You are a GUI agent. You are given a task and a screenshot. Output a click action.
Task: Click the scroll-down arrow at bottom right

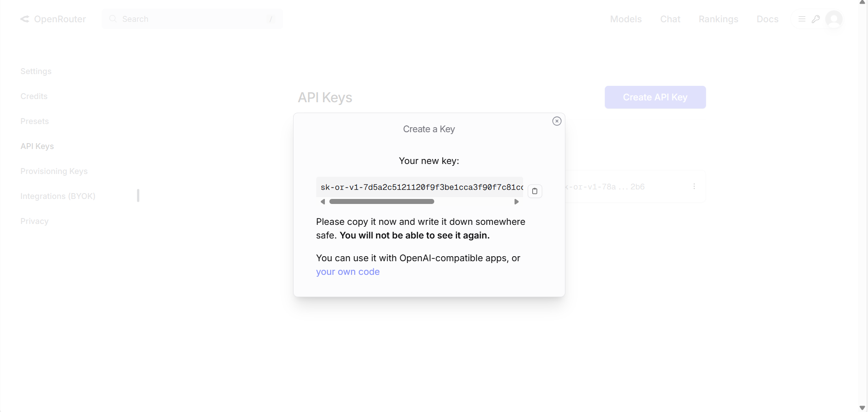pyautogui.click(x=862, y=408)
